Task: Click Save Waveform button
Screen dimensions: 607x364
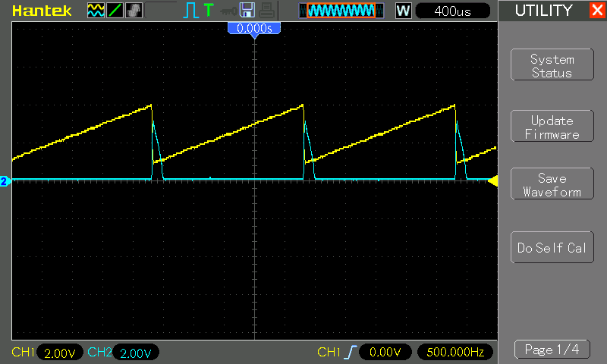Action: click(x=552, y=184)
